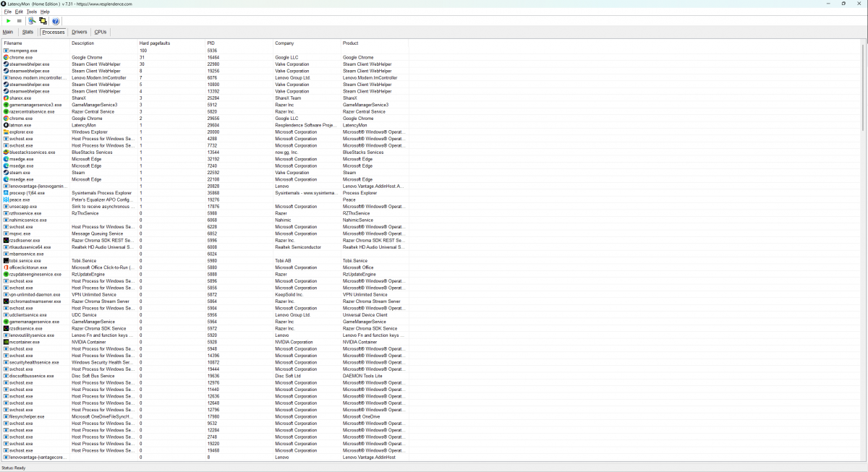Click the nahimicservice.exe filename
This screenshot has height=472, width=868.
[28, 220]
